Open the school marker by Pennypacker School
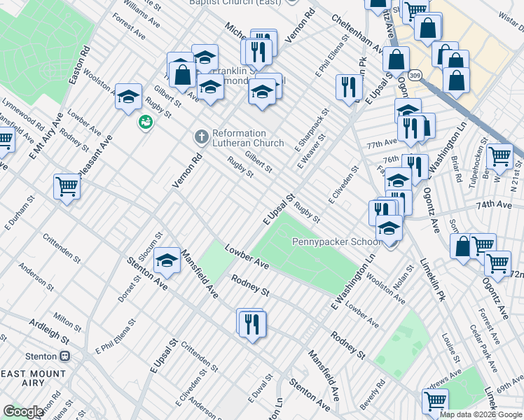The width and height of the screenshot is (524, 420). 389,230
